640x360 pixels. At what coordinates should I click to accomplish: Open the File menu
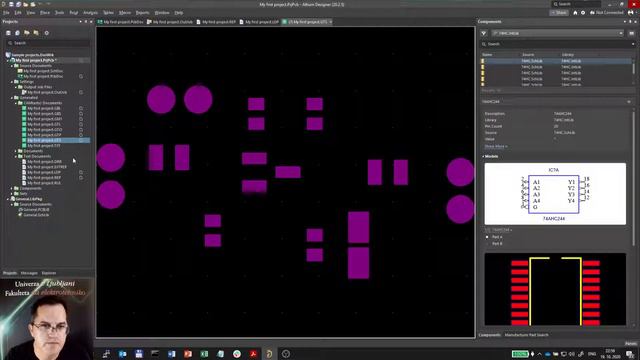6,13
